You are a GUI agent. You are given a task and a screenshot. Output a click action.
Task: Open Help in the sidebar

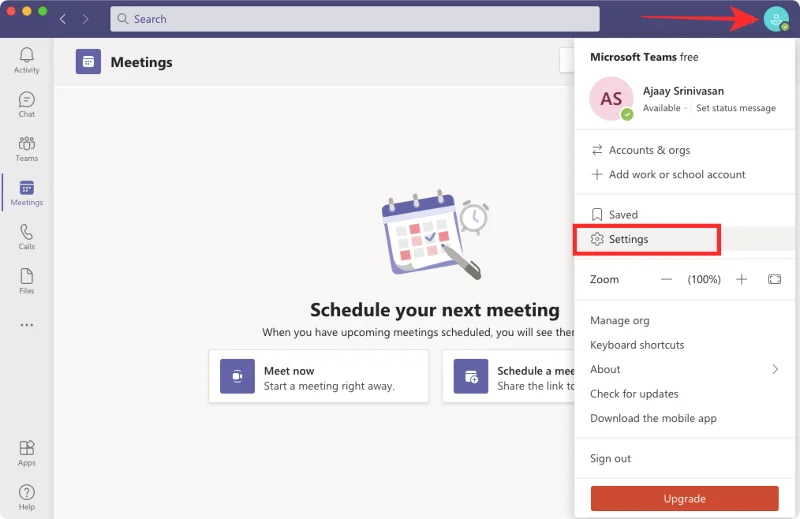[x=27, y=496]
